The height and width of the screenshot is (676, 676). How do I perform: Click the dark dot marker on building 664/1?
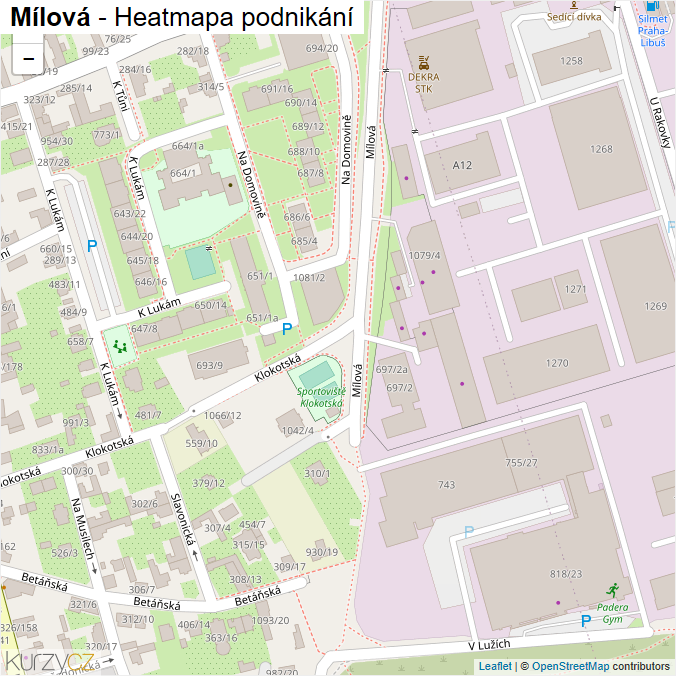[231, 185]
